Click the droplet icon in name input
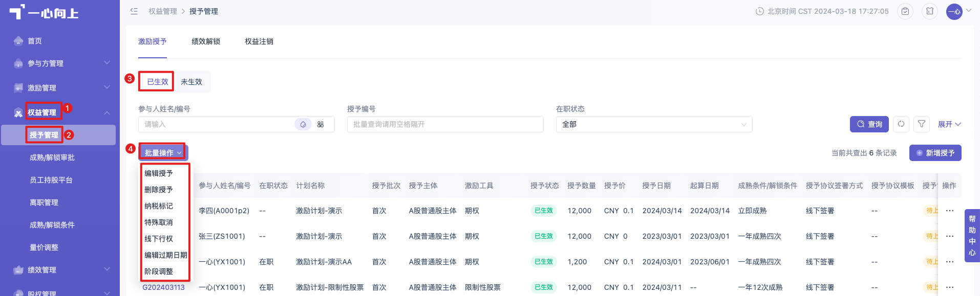 (x=303, y=124)
